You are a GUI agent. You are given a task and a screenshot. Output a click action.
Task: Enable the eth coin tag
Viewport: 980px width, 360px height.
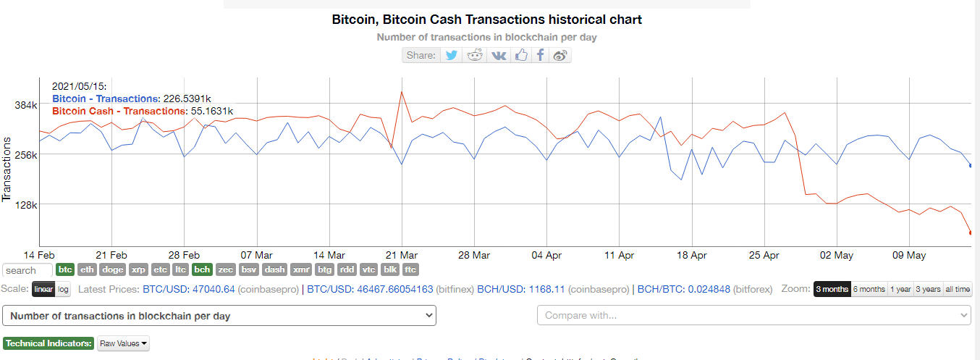tap(87, 269)
